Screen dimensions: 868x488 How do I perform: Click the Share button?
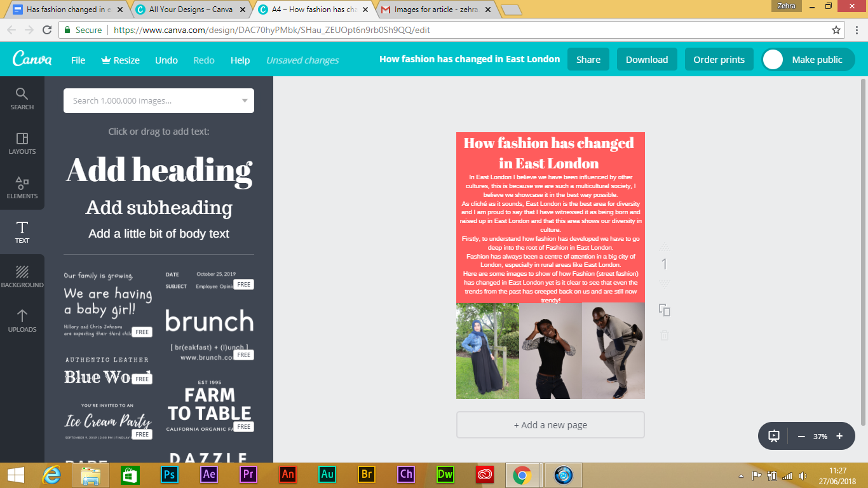click(588, 59)
